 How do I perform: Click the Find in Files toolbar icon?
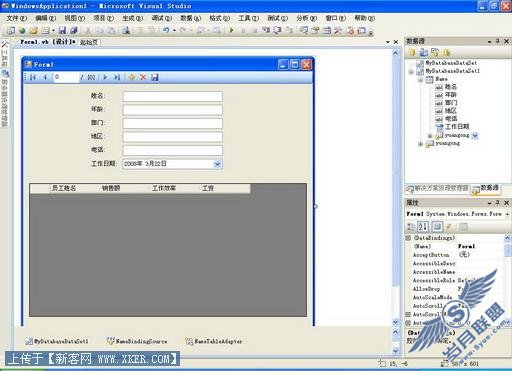[126, 31]
